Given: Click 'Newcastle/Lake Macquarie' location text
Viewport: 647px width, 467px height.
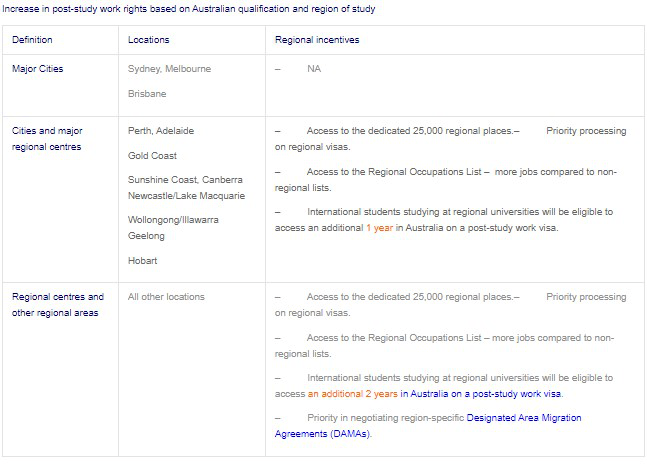Looking at the screenshot, I should pos(187,196).
